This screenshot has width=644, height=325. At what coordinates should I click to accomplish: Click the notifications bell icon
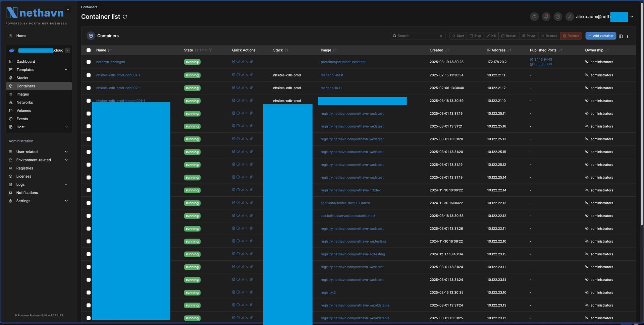[x=546, y=17]
